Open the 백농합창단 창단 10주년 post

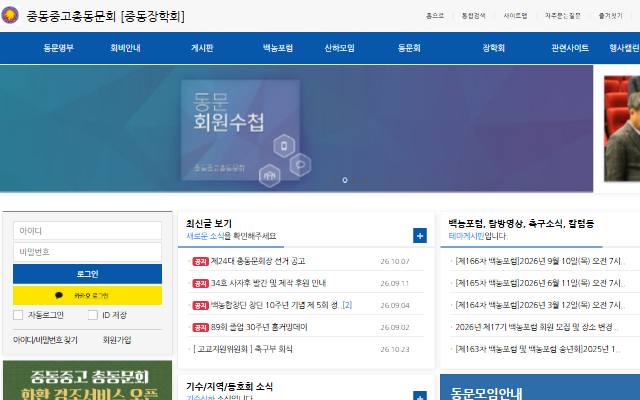click(274, 305)
